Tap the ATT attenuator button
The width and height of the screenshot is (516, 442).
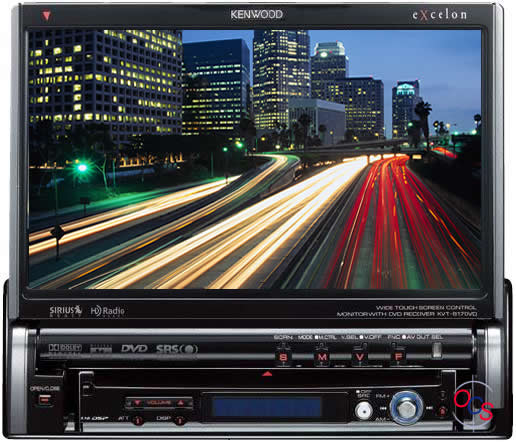coord(138,420)
